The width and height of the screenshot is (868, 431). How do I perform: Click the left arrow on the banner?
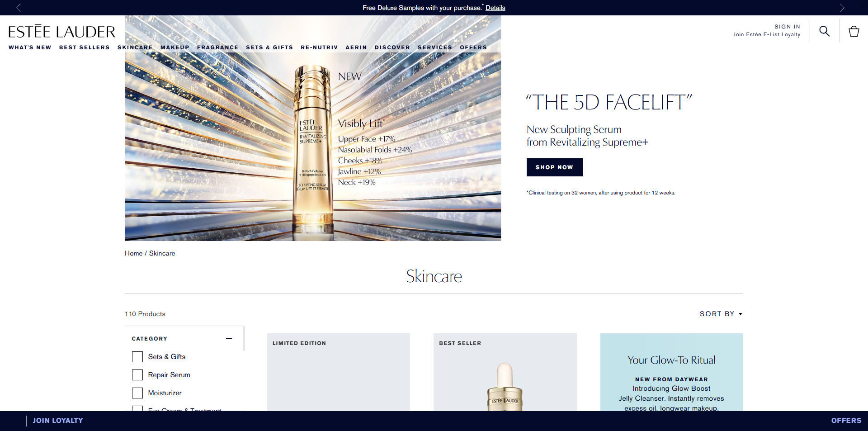click(x=19, y=8)
